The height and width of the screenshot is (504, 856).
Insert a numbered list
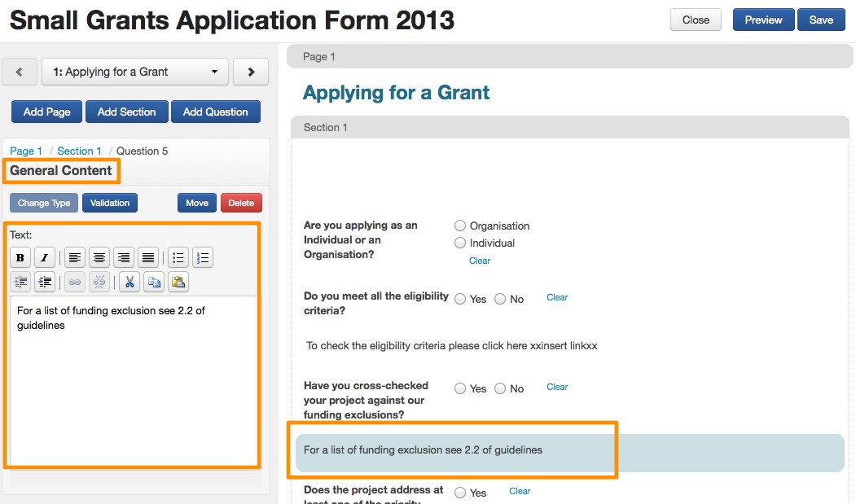(203, 258)
